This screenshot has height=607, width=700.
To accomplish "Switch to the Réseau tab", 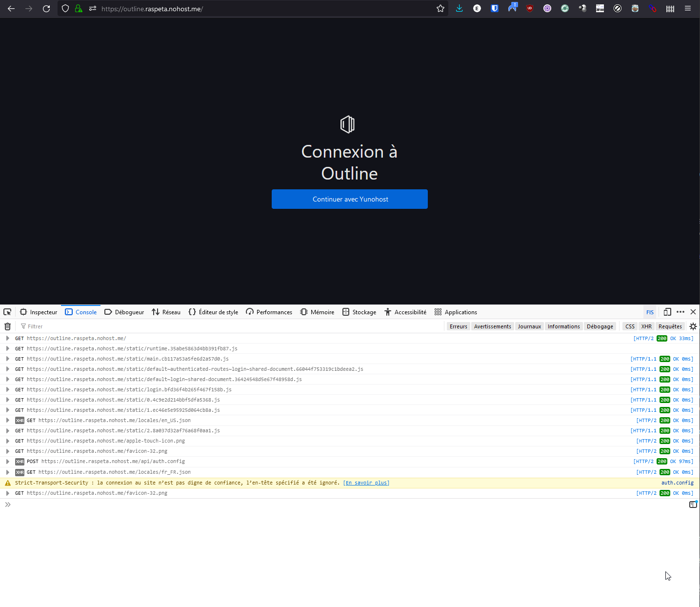I will [166, 312].
